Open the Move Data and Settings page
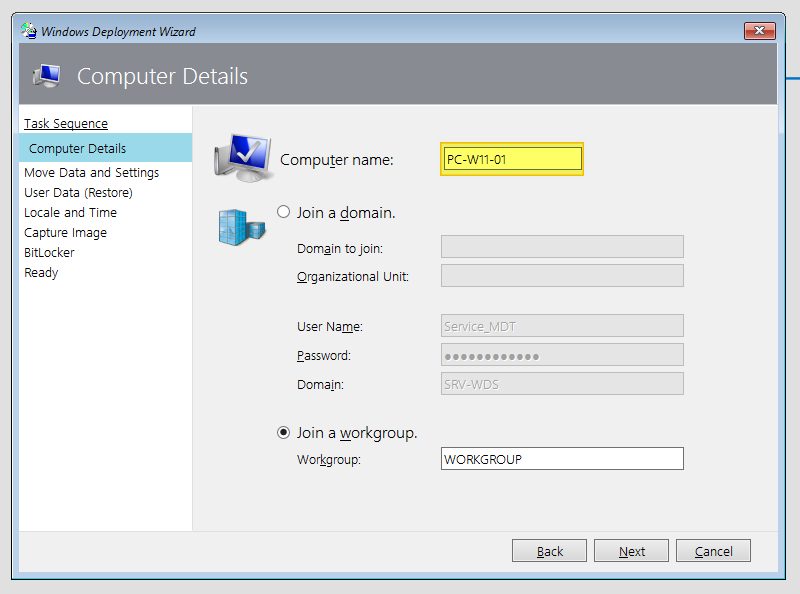 (x=91, y=172)
